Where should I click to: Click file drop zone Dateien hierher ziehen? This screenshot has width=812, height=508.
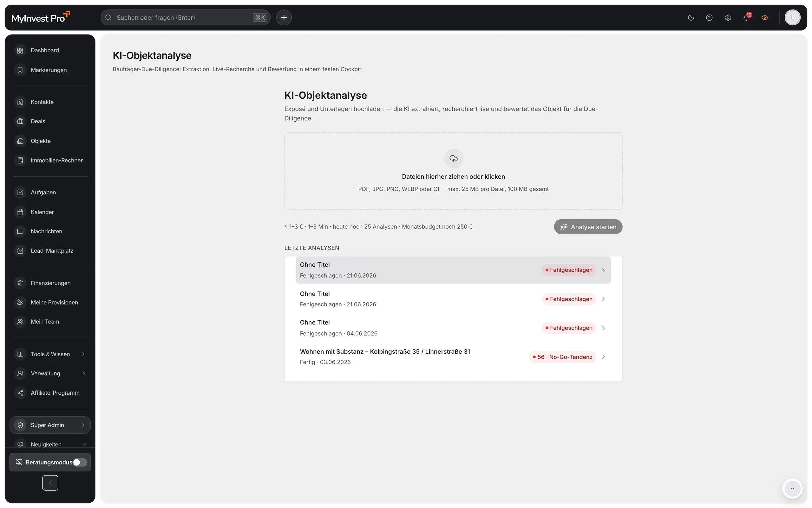(x=453, y=171)
